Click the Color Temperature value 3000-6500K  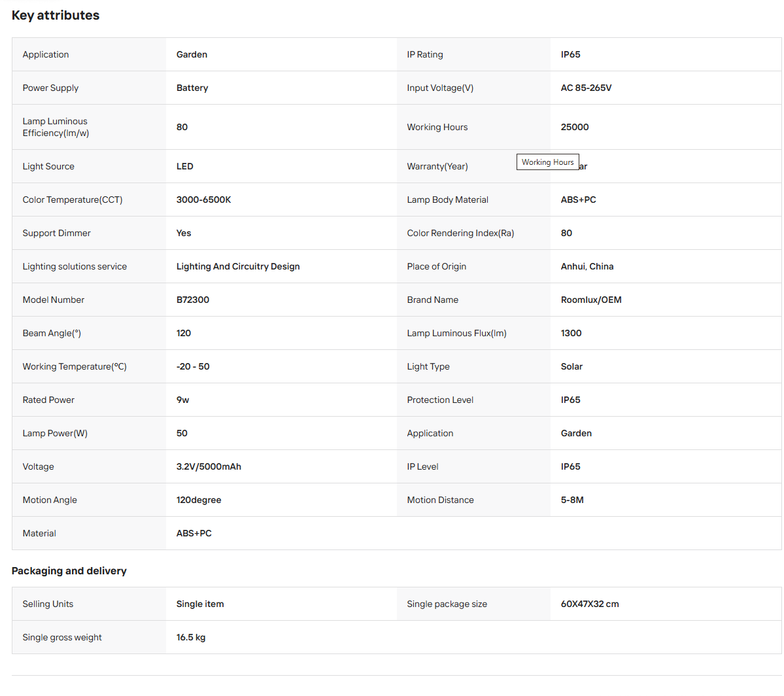[x=203, y=200]
